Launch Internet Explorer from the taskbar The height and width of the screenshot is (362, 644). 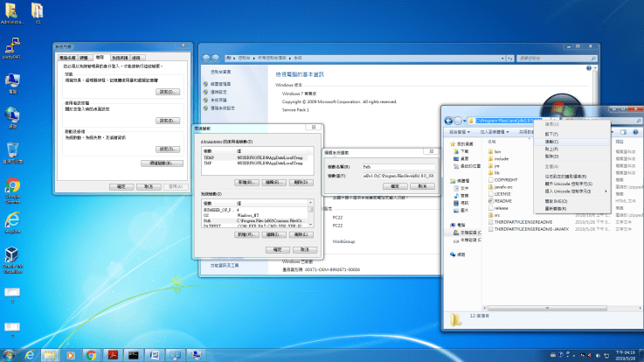pyautogui.click(x=31, y=355)
